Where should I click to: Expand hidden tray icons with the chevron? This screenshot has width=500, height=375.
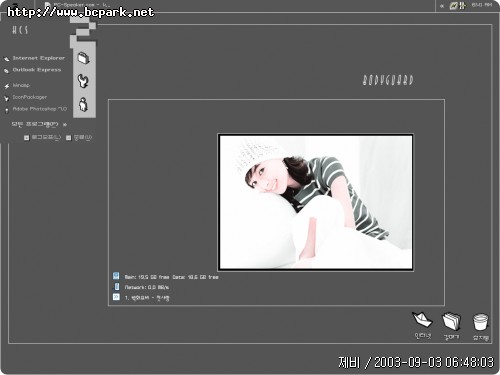442,6
